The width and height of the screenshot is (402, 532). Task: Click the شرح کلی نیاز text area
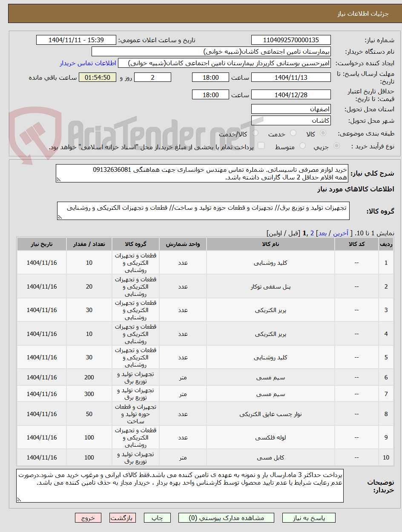pos(202,174)
